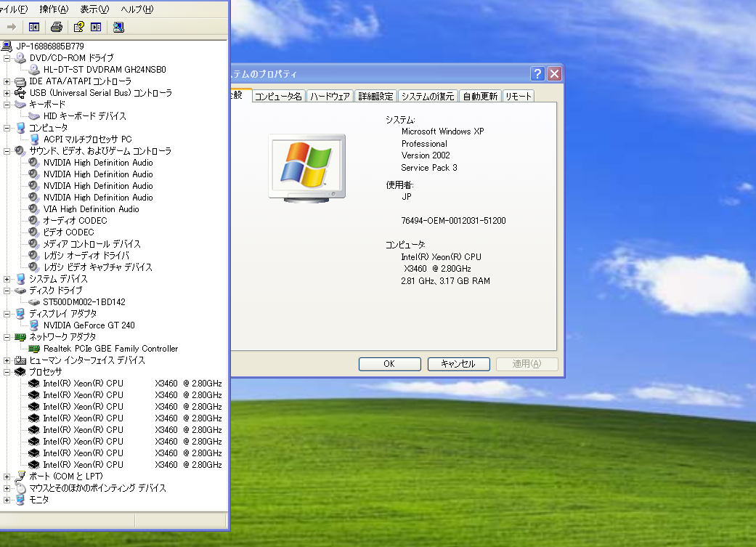This screenshot has height=547, width=756.
Task: Expand the IDE ATA/ATAPI コントローラ node
Action: tap(7, 81)
